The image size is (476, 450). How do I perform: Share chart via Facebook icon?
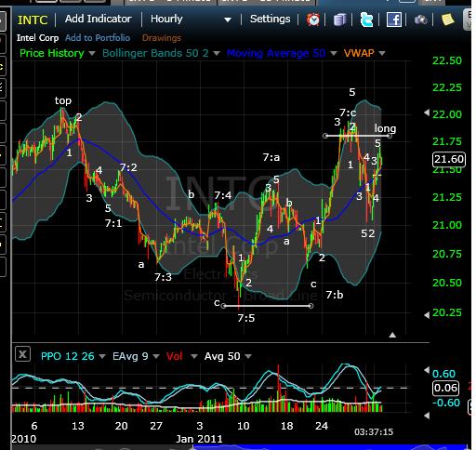tap(394, 20)
